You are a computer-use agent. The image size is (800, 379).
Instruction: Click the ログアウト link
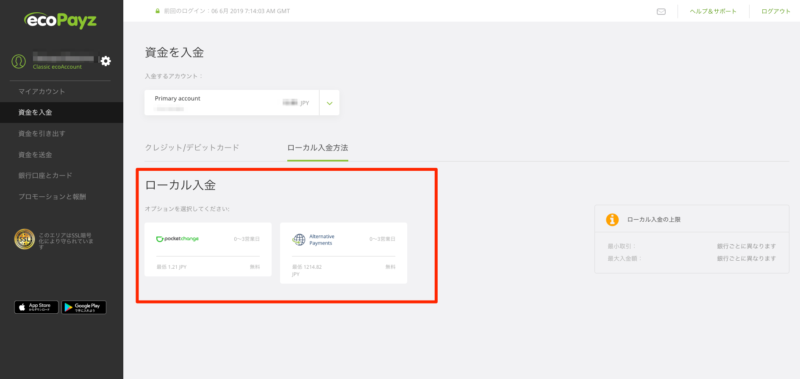point(776,11)
